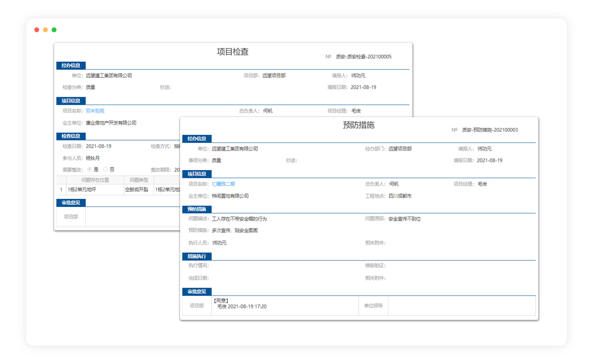This screenshot has width=593, height=364.
Task: Click 远望建工集团有限公司 in 项目检查 form
Action: point(109,76)
